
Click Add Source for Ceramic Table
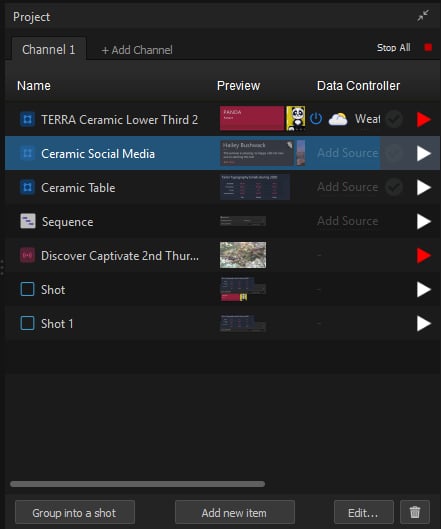[x=348, y=187]
